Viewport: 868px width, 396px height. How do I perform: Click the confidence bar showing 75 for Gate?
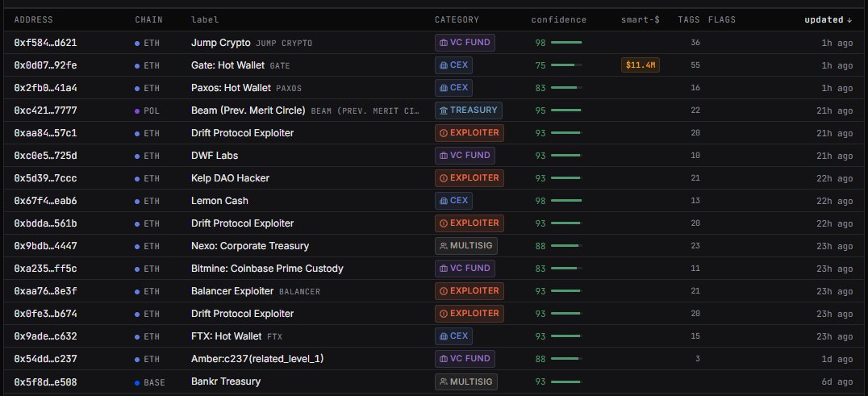(566, 65)
